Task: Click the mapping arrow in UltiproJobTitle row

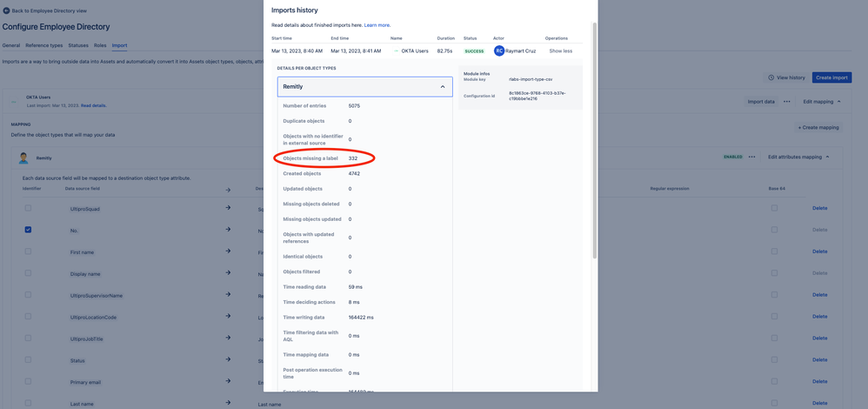Action: pyautogui.click(x=228, y=338)
